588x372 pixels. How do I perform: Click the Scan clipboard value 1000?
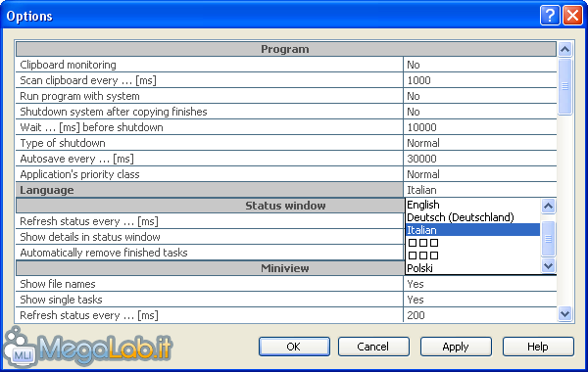point(480,80)
